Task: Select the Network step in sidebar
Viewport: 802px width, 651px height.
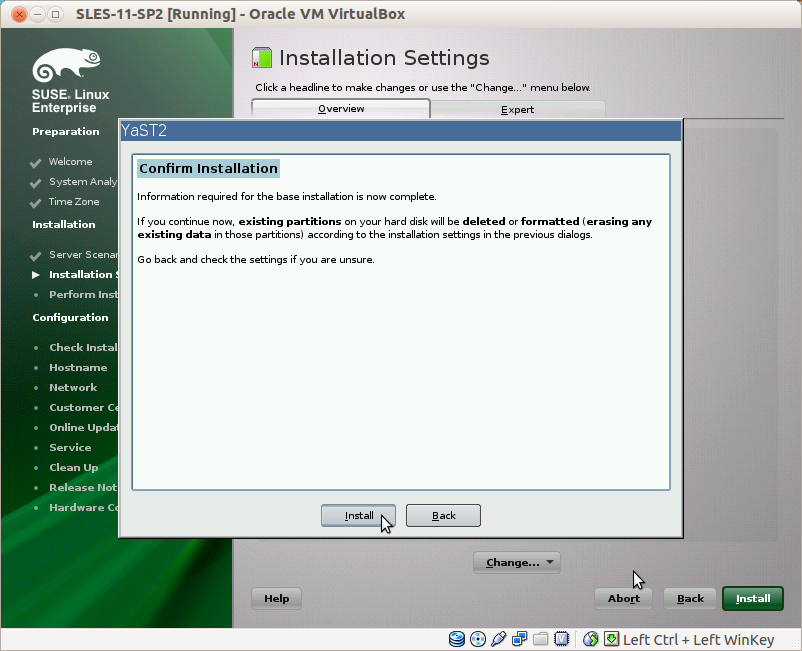Action: click(x=73, y=387)
